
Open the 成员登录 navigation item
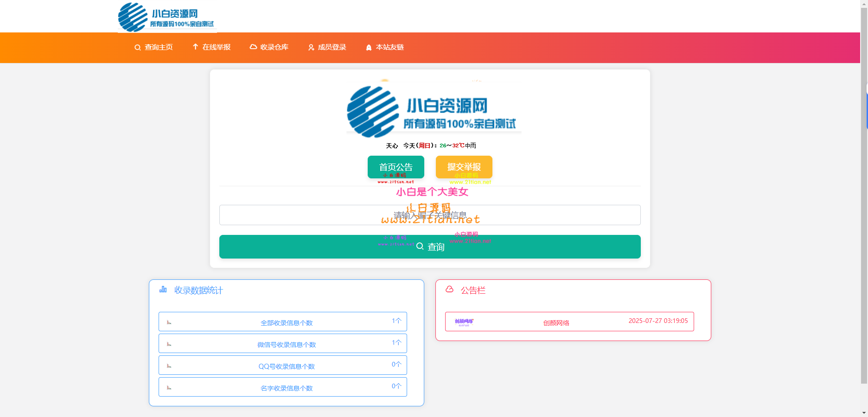pos(327,47)
